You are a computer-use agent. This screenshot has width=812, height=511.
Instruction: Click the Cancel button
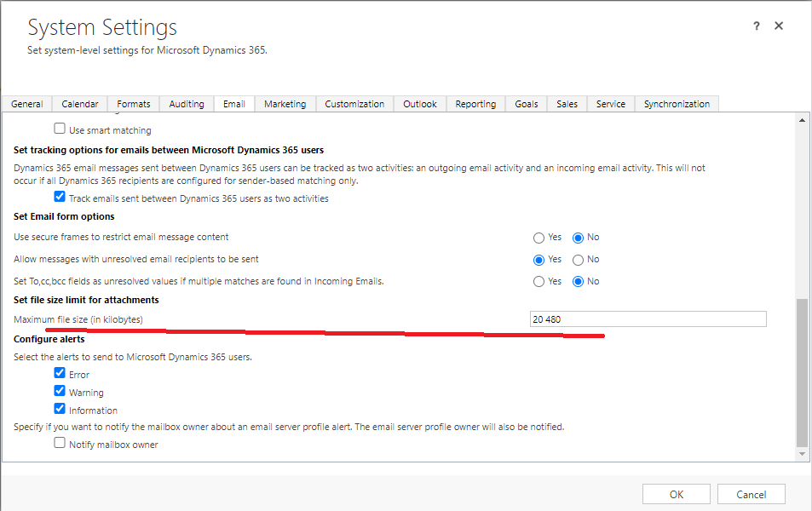click(751, 495)
